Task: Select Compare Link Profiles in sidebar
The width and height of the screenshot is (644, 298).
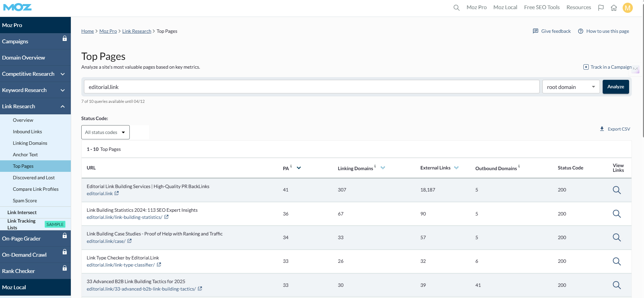Action: (x=35, y=189)
